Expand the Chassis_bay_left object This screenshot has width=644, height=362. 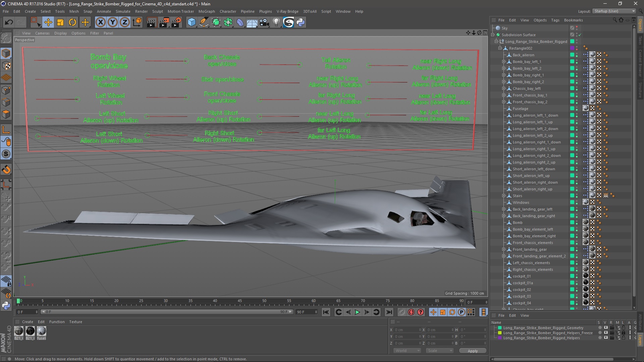pos(504,88)
